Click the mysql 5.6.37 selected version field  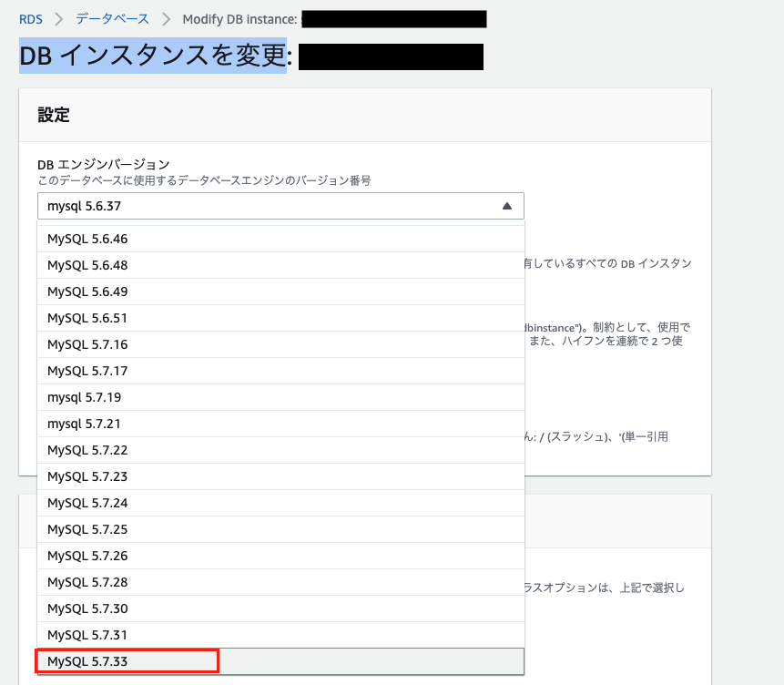[x=280, y=206]
